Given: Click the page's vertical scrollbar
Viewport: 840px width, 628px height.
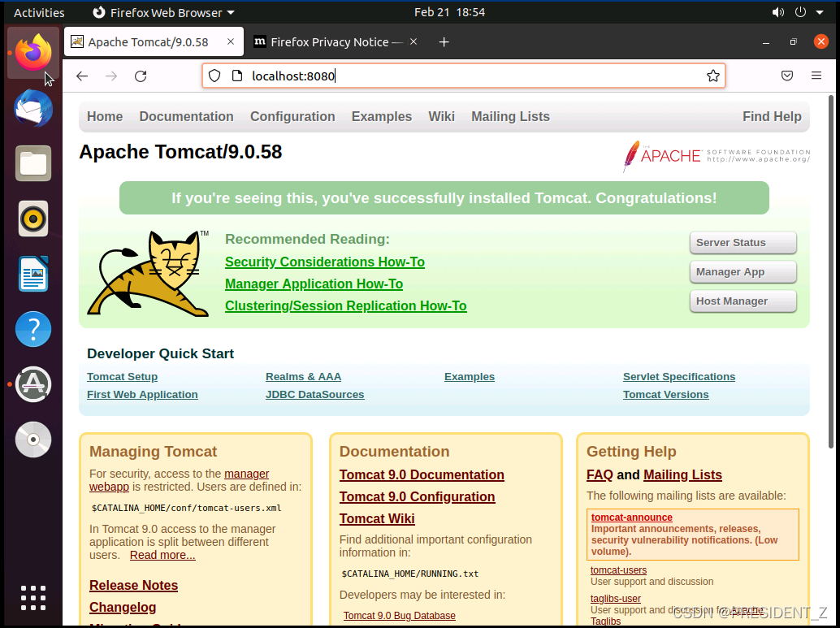Looking at the screenshot, I should point(831,271).
